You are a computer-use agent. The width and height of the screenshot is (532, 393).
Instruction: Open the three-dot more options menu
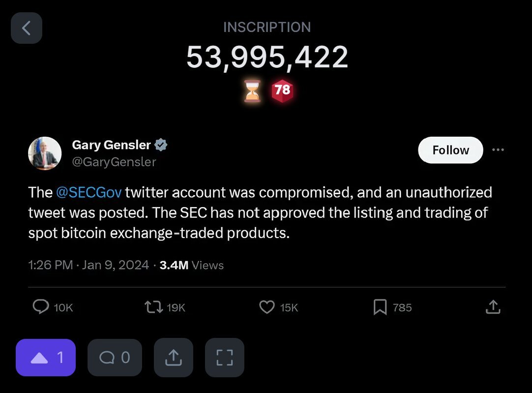pyautogui.click(x=498, y=150)
